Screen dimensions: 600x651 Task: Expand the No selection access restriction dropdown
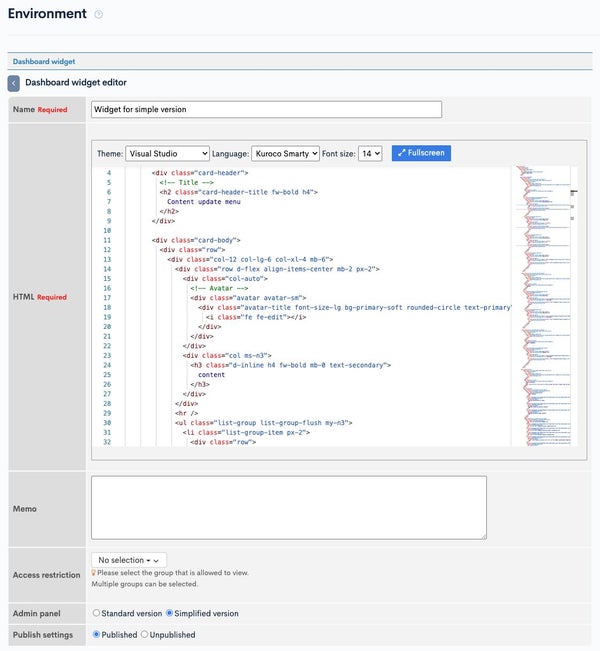(x=129, y=560)
